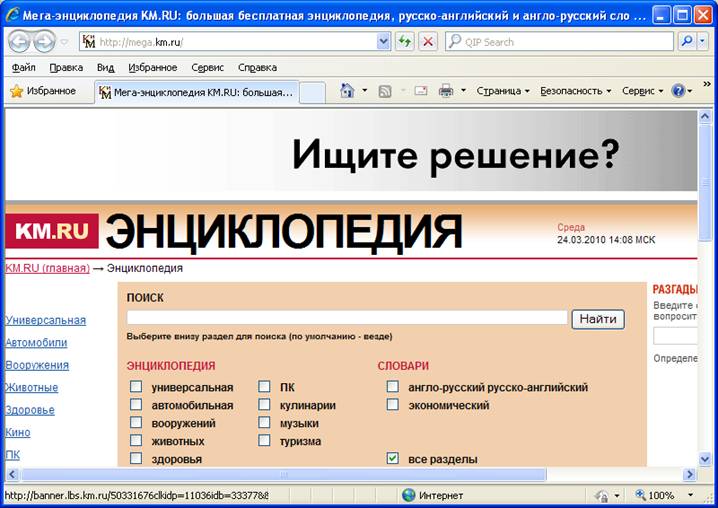Open the Здоровье sidebar link

30,410
